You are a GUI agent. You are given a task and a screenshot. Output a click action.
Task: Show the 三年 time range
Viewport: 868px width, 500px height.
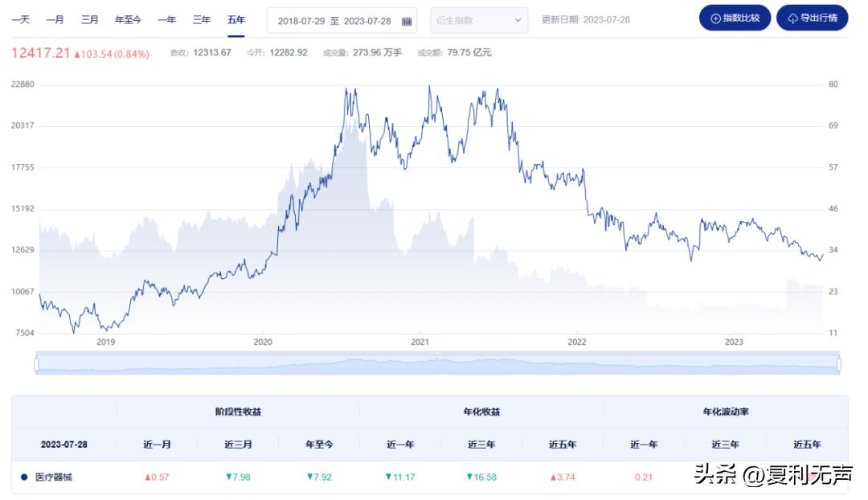[x=201, y=19]
